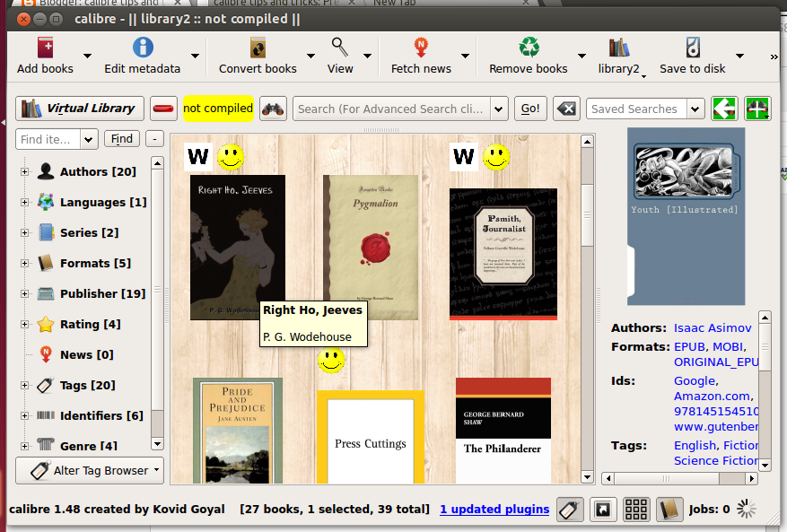This screenshot has height=532, width=787.
Task: Click the green arrow saved search icon
Action: [x=724, y=109]
